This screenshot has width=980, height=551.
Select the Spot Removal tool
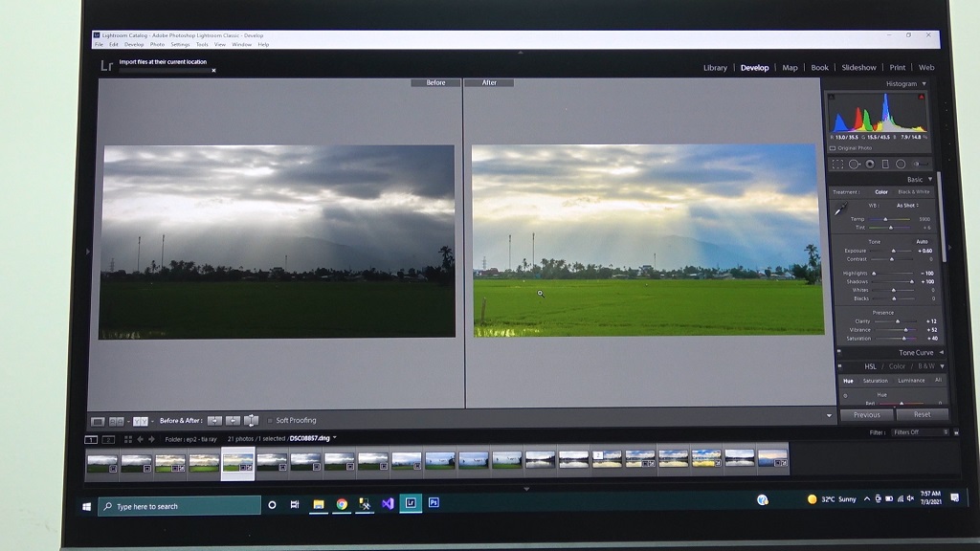click(854, 165)
